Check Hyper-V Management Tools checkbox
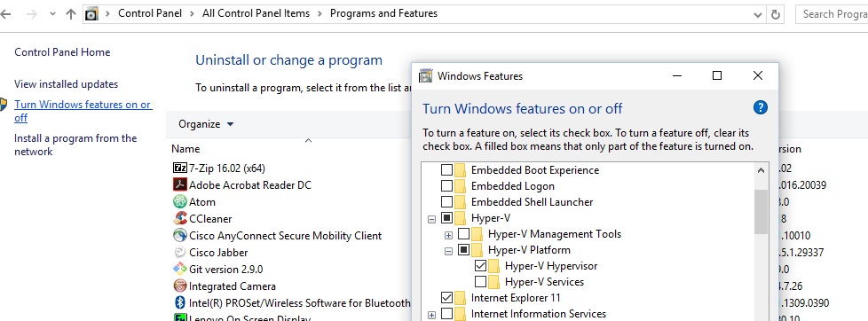Viewport: 868px width, 321px height. tap(464, 234)
